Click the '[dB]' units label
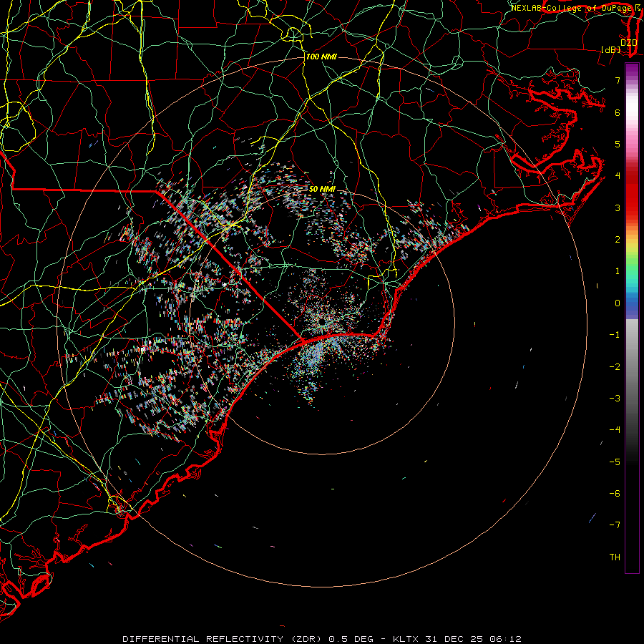 click(611, 49)
